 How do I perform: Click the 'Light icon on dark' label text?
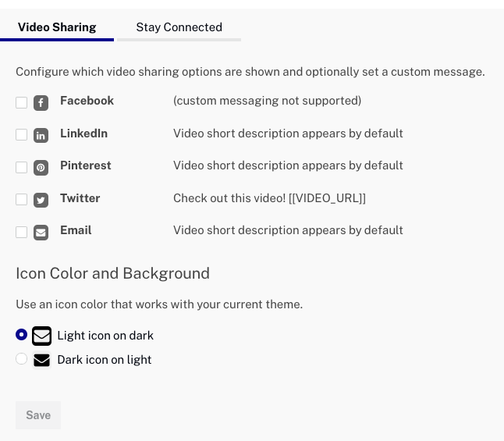point(105,336)
